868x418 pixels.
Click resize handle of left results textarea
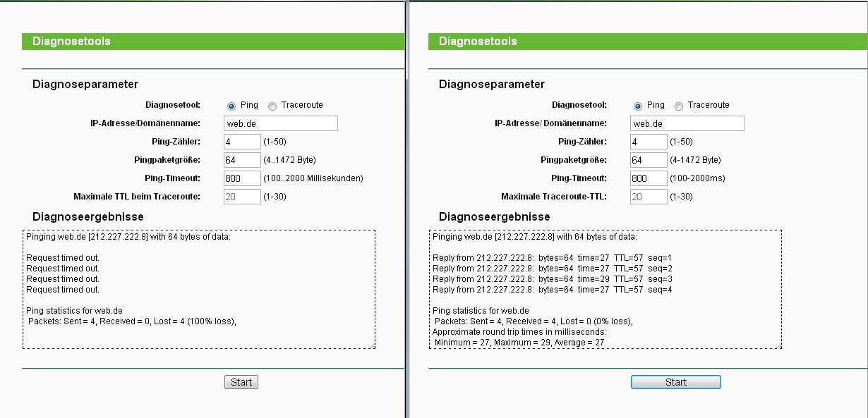click(372, 345)
